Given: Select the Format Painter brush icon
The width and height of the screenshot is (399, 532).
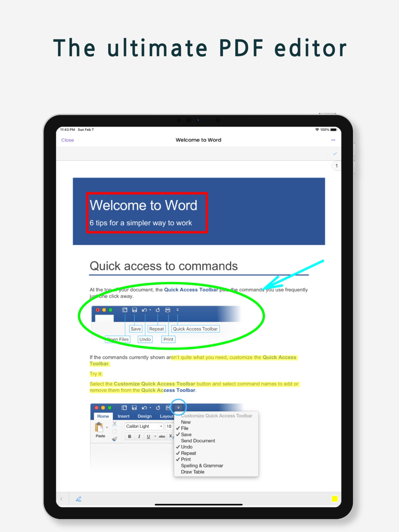Looking at the screenshot, I should click(115, 439).
